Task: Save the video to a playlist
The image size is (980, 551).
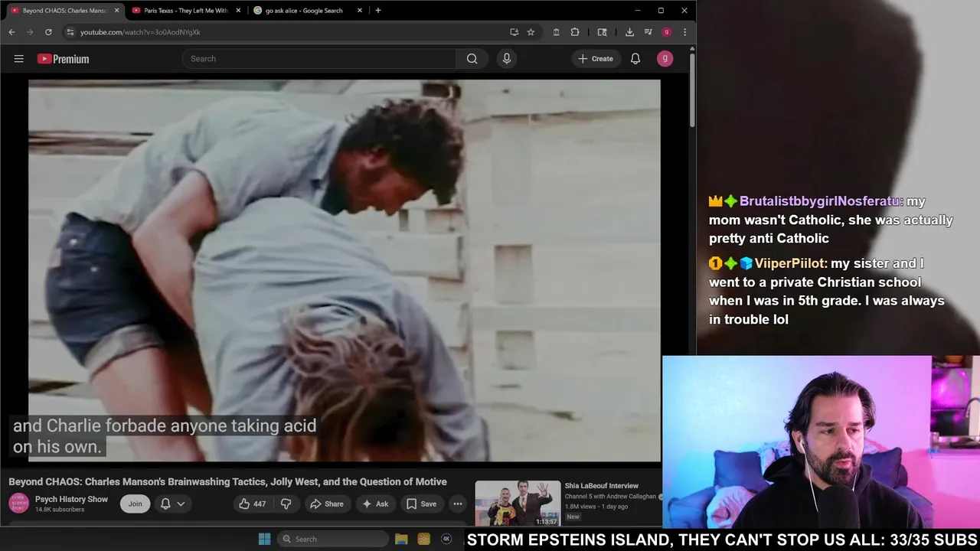Action: point(422,504)
